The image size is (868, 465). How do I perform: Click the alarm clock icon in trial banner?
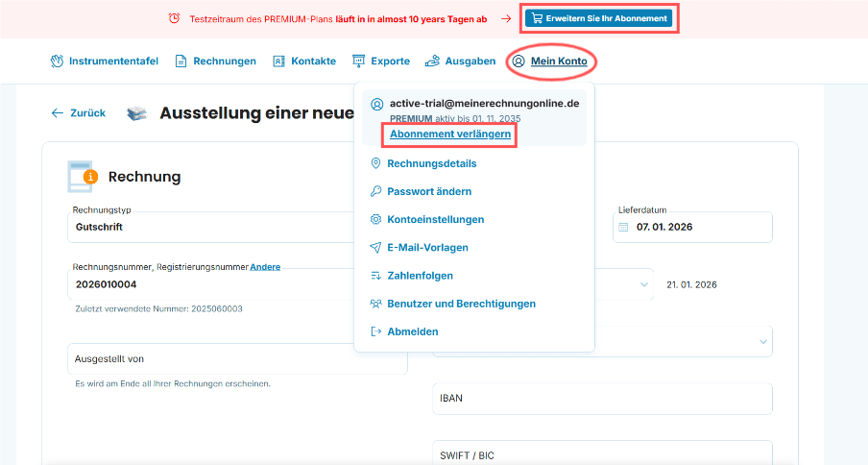(174, 18)
